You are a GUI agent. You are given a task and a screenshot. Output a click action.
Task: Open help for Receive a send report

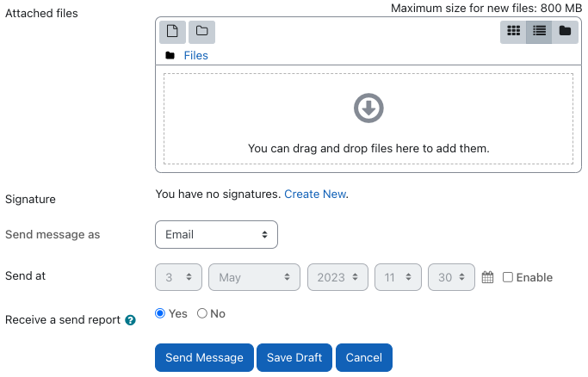pyautogui.click(x=130, y=320)
